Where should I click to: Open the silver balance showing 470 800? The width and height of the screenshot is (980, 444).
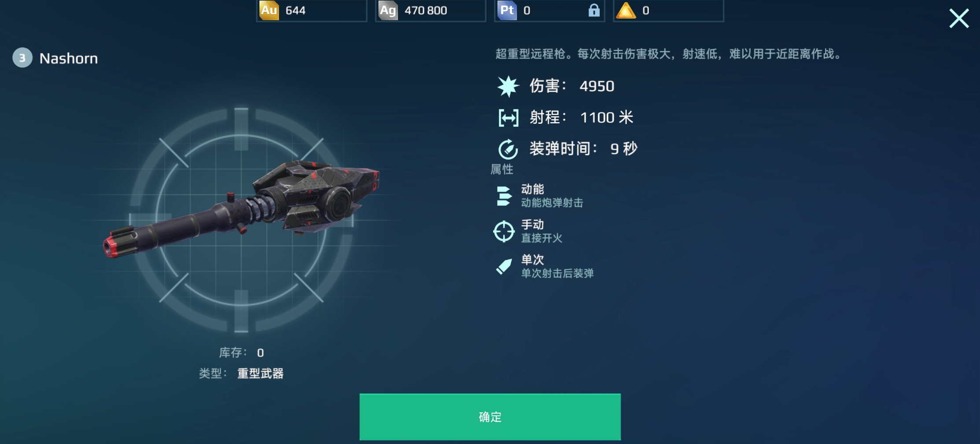[431, 10]
